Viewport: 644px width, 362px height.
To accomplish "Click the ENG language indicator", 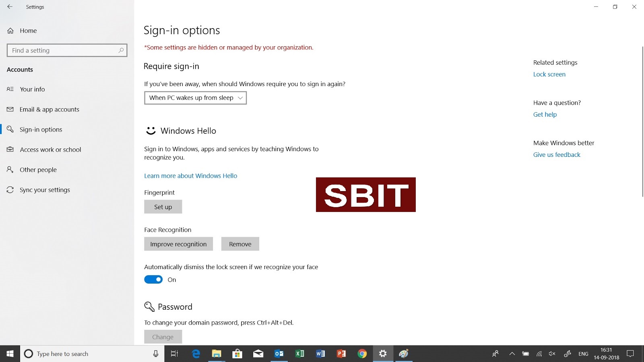I will [583, 354].
